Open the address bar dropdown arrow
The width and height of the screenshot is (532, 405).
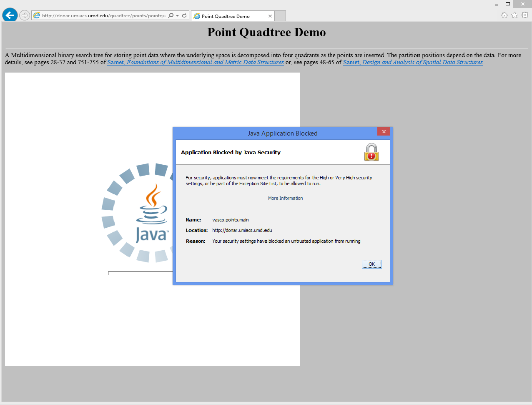pyautogui.click(x=178, y=15)
